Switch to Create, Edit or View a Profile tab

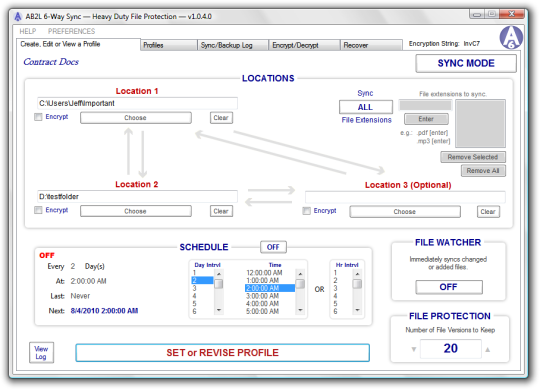coord(79,44)
